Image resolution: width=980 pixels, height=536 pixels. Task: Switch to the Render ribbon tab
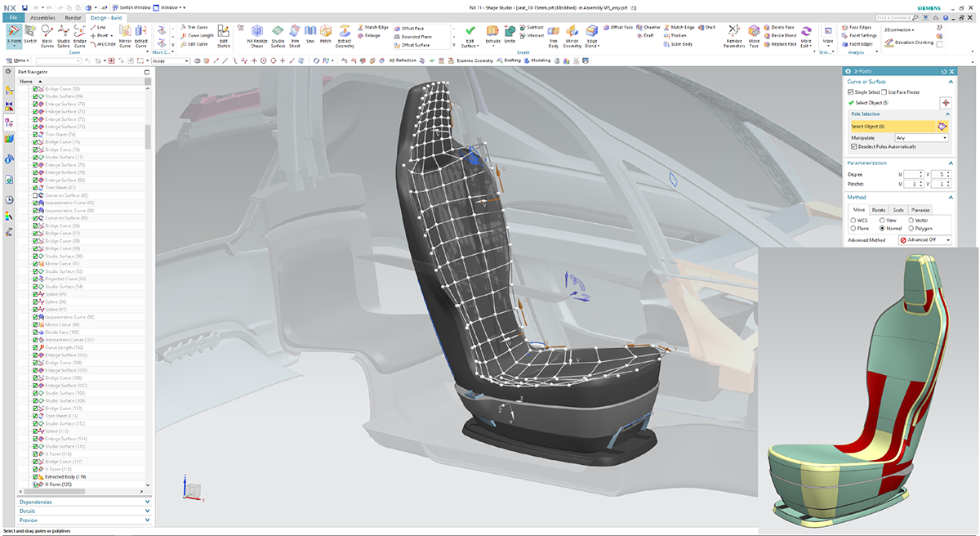[72, 17]
